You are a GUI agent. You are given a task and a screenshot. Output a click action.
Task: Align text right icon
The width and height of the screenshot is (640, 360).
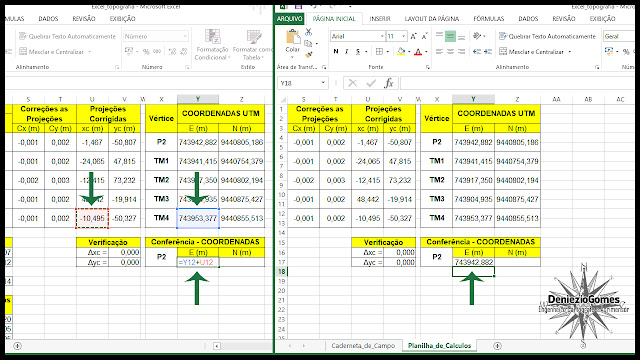click(462, 51)
